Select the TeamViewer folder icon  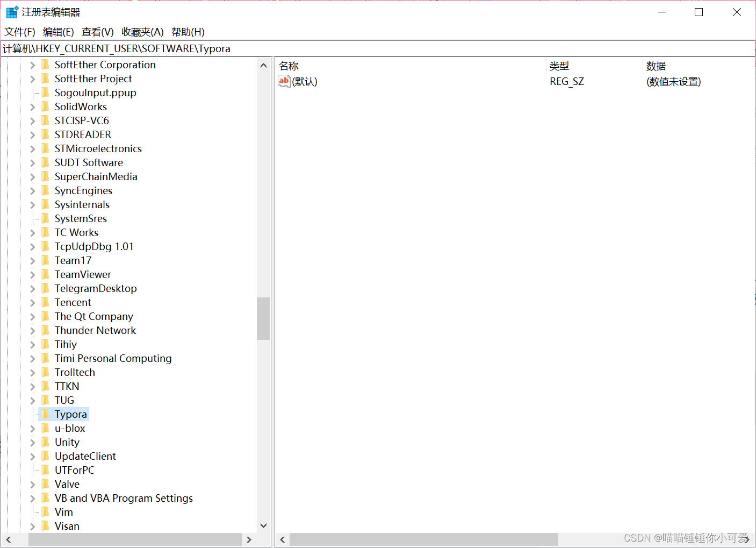[46, 274]
